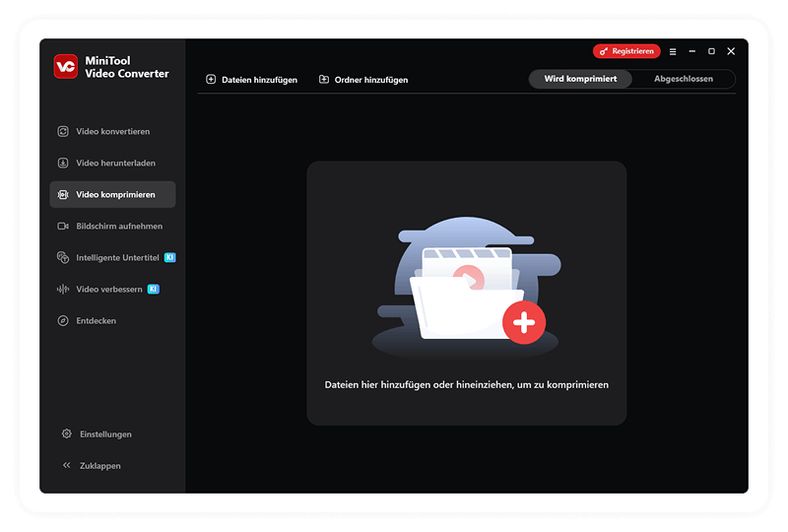Go to Bildschirm aufnehmen
788x532 pixels.
pyautogui.click(x=112, y=227)
